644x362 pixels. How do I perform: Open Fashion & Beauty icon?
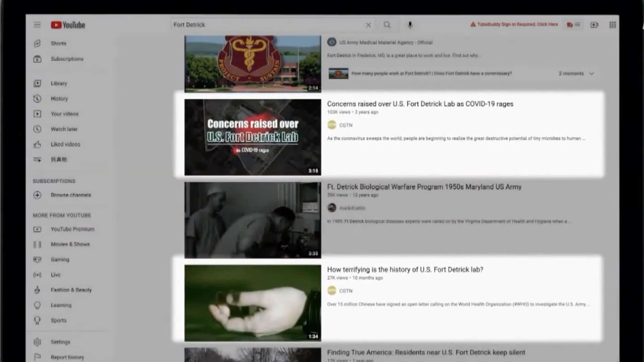coord(37,290)
